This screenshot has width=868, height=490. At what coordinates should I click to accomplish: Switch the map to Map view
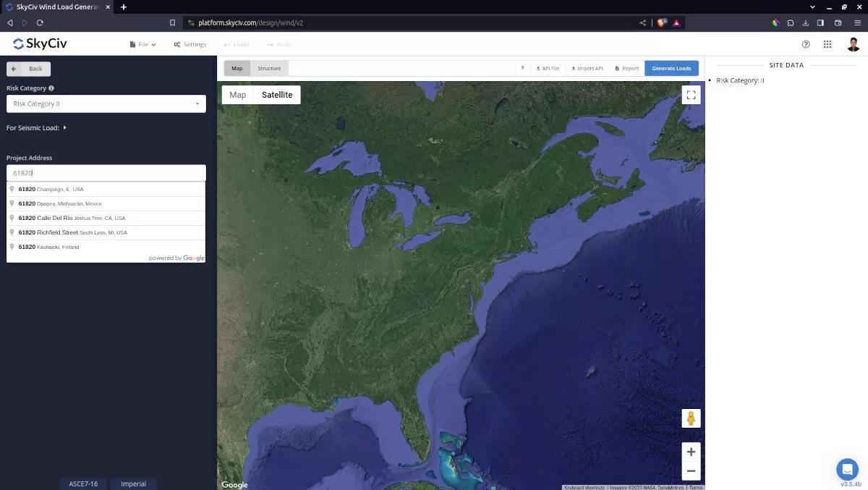238,94
